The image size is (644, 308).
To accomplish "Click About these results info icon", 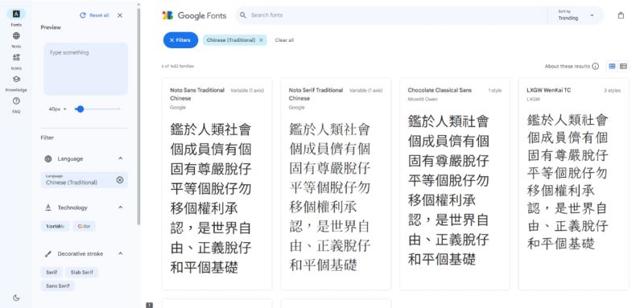I will [x=595, y=66].
